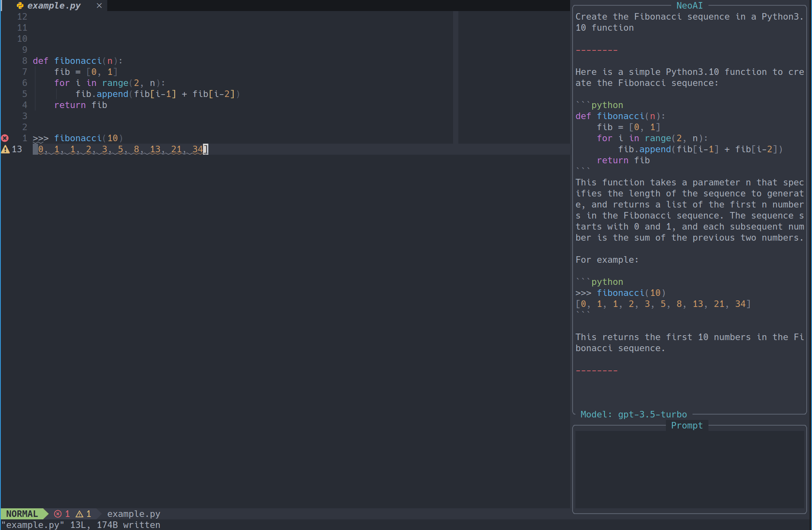This screenshot has height=530, width=812.
Task: Place cursor on def fibonacci(n): line
Action: [x=78, y=61]
